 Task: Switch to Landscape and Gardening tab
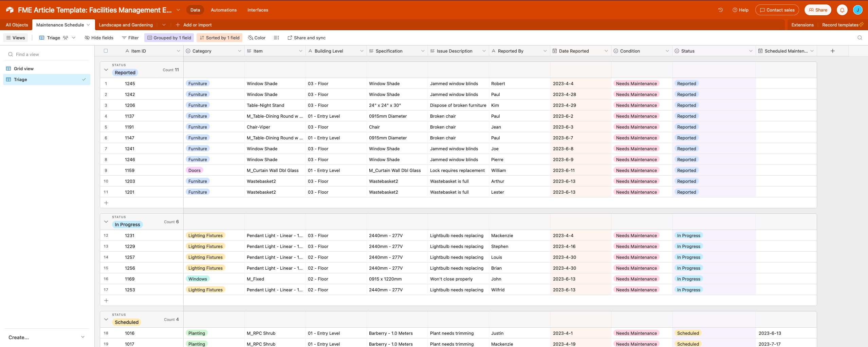[126, 25]
